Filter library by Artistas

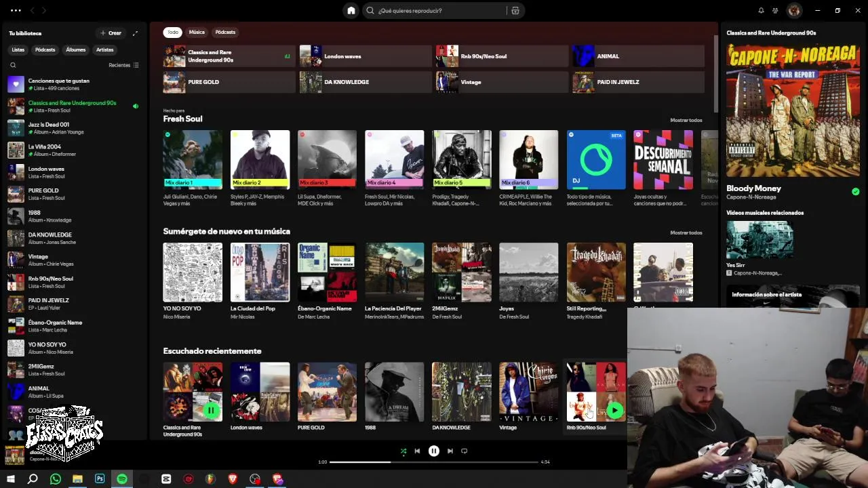pyautogui.click(x=104, y=49)
